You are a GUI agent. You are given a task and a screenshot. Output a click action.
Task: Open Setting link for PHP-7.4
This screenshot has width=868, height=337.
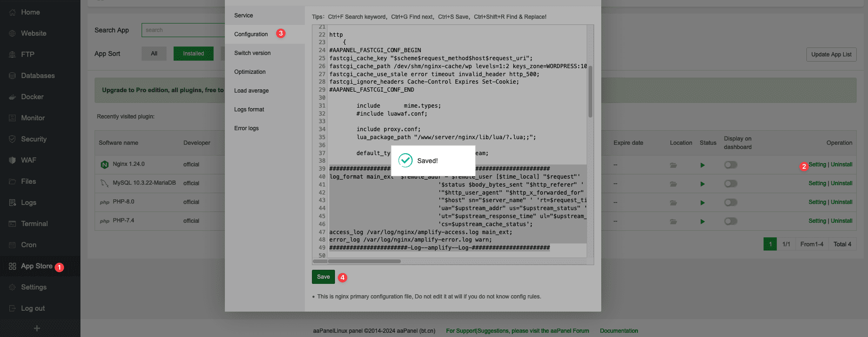click(x=817, y=221)
